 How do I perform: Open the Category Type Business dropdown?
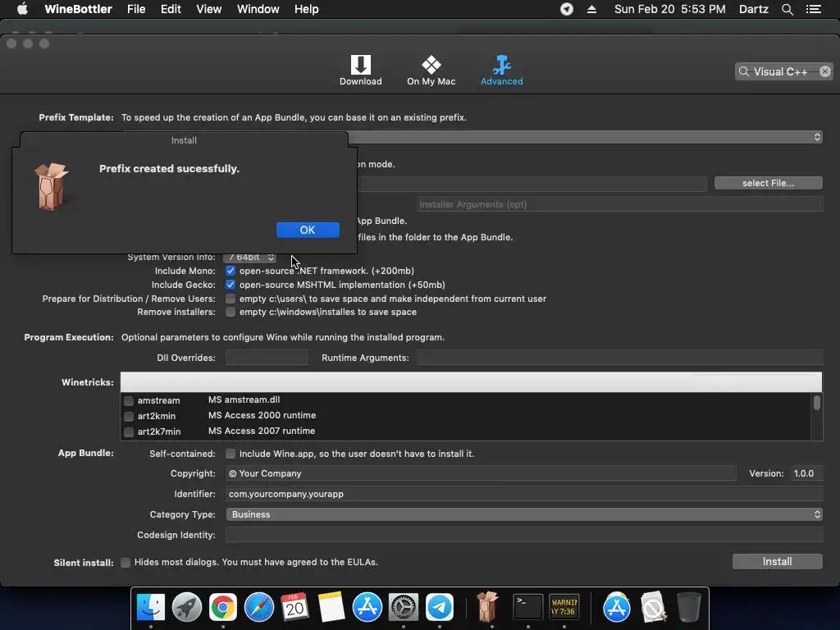pos(524,514)
